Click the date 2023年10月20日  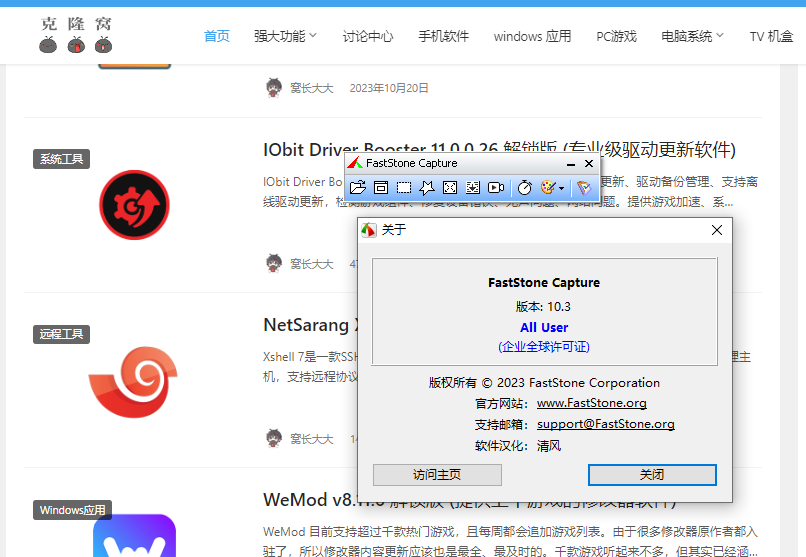tap(389, 88)
